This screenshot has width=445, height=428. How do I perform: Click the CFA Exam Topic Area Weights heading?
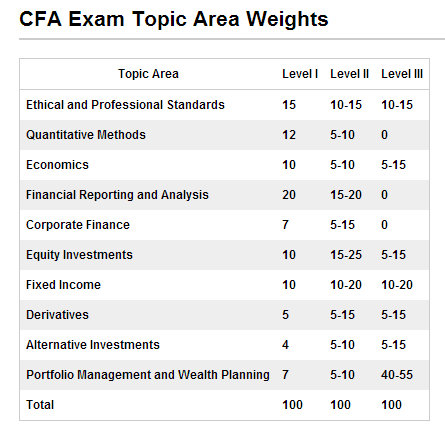[174, 19]
